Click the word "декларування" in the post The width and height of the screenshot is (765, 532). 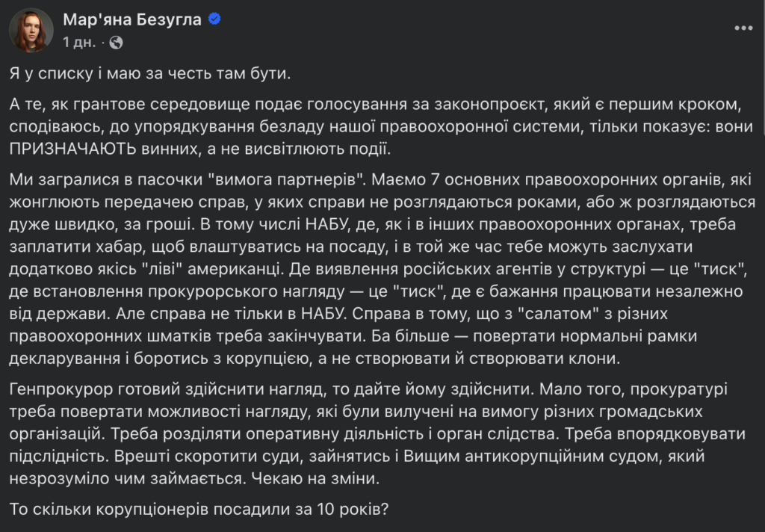point(64,359)
